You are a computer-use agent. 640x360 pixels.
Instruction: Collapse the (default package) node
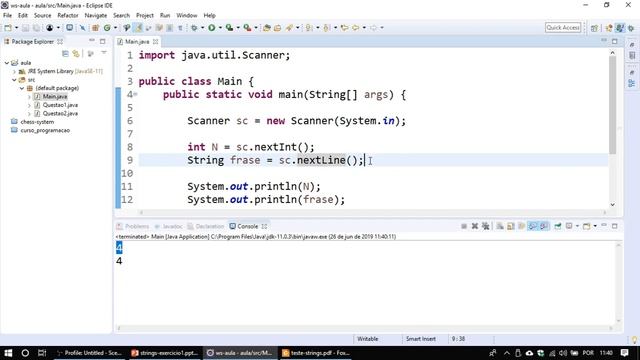click(22, 88)
